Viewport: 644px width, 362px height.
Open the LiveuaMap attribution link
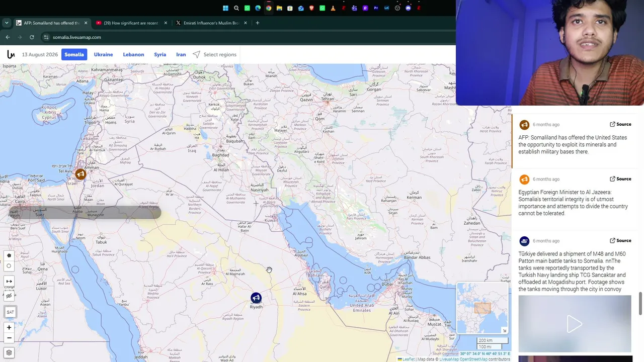pos(449,359)
